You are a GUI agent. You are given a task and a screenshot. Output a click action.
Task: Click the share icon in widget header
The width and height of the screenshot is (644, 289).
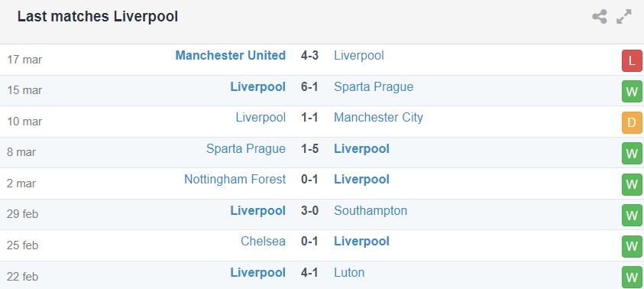[x=600, y=17]
